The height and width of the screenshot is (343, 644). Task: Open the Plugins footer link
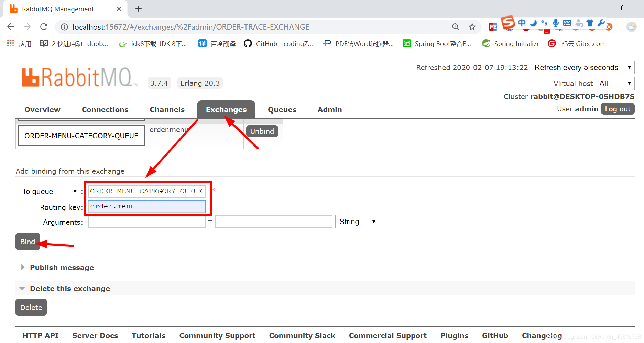point(455,335)
